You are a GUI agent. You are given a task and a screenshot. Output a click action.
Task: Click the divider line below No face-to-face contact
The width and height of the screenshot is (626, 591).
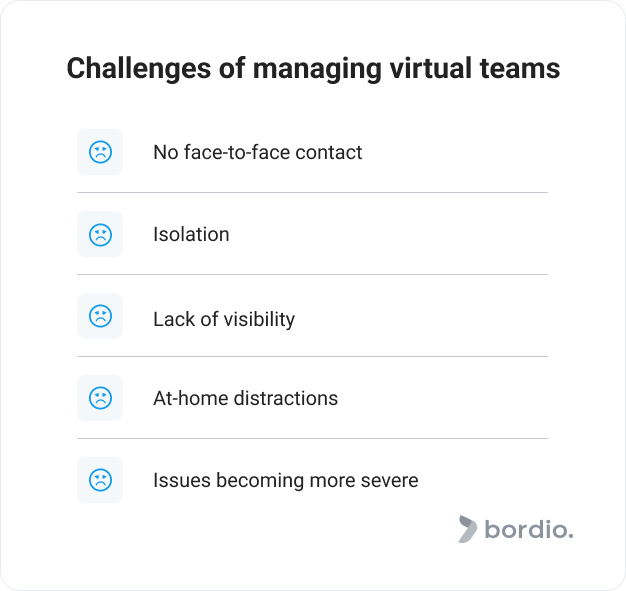pos(312,192)
